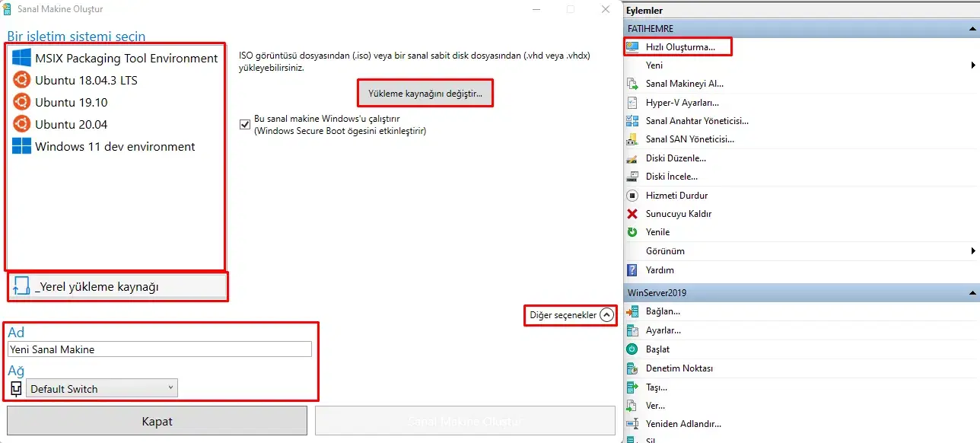Click the Ver export icon
This screenshot has width=980, height=443.
click(x=632, y=406)
